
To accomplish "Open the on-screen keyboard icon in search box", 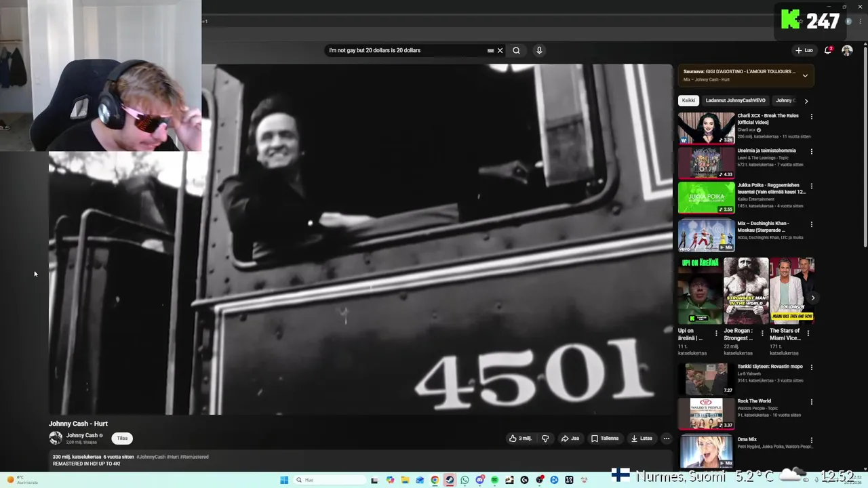I will point(490,50).
